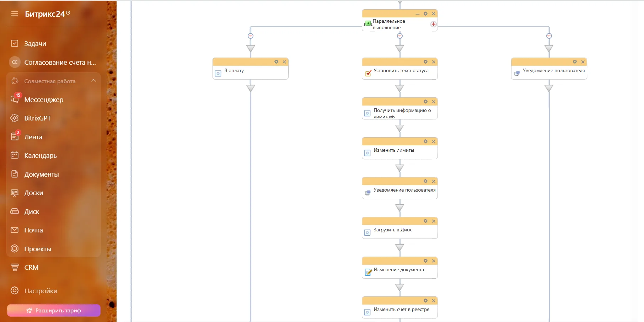Collapse the 'Параллельное выполнение' block

click(418, 14)
